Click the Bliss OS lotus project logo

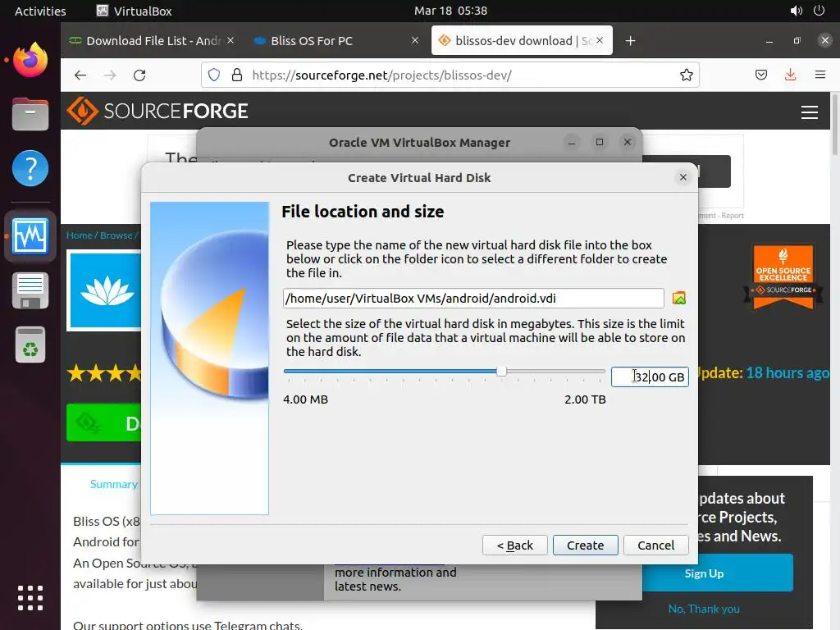[106, 290]
